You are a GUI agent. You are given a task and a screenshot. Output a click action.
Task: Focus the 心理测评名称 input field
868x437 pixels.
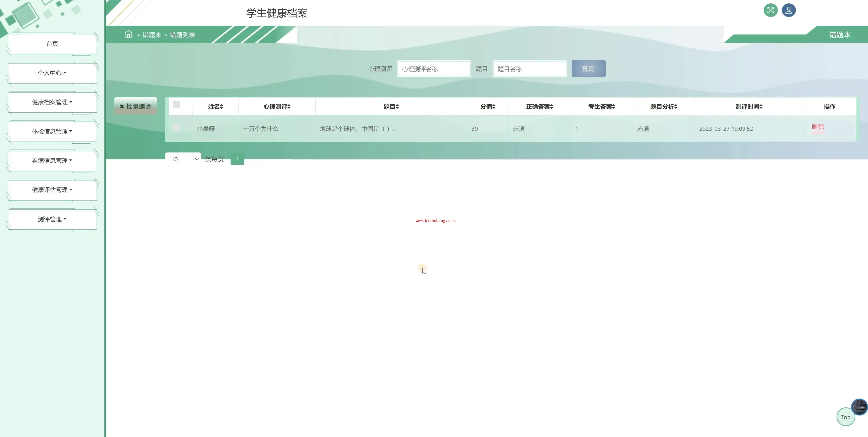[434, 69]
